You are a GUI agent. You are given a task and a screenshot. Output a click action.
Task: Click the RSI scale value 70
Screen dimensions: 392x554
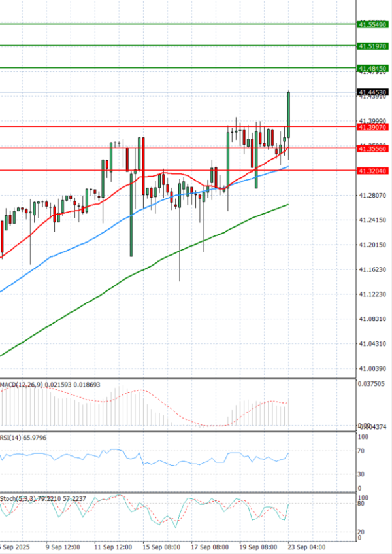coord(361,451)
